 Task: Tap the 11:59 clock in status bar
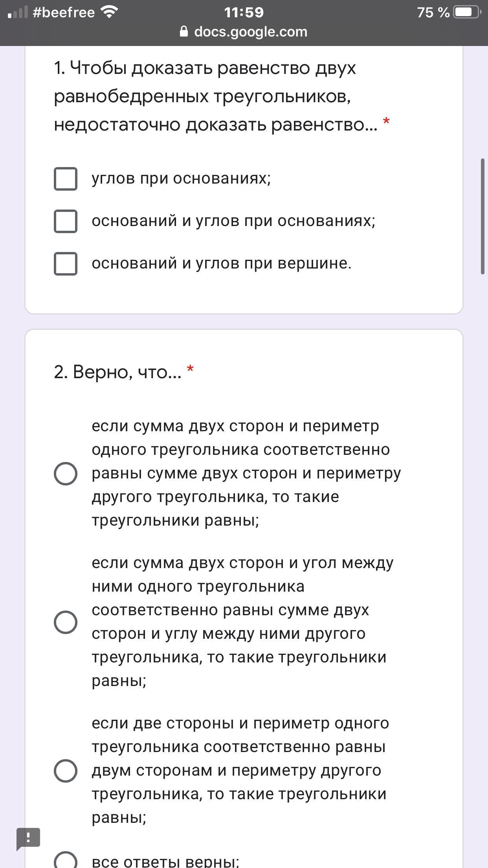(244, 12)
